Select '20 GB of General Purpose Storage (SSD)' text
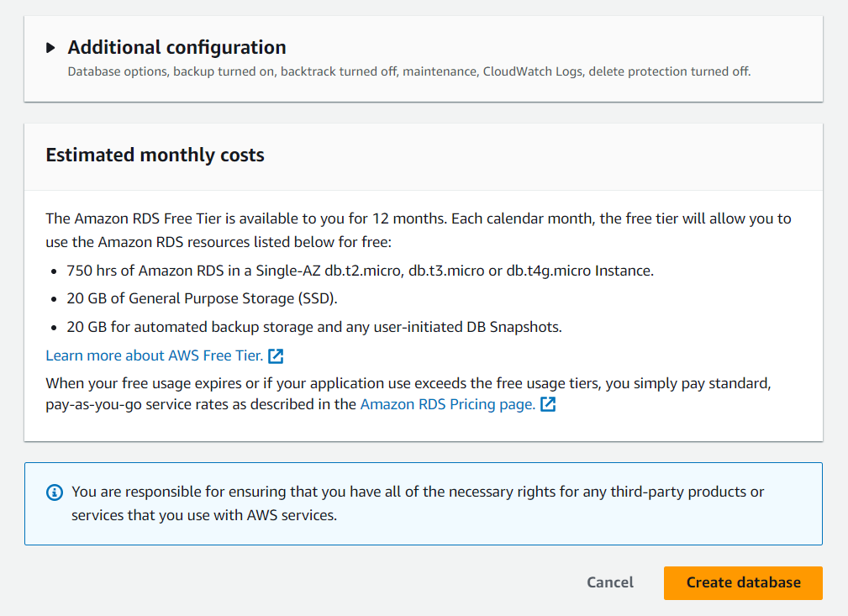This screenshot has height=616, width=848. tap(203, 298)
